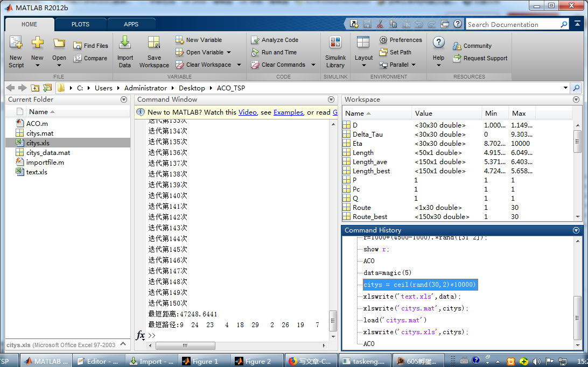Click Run and Time
588x367 pixels.
[274, 52]
